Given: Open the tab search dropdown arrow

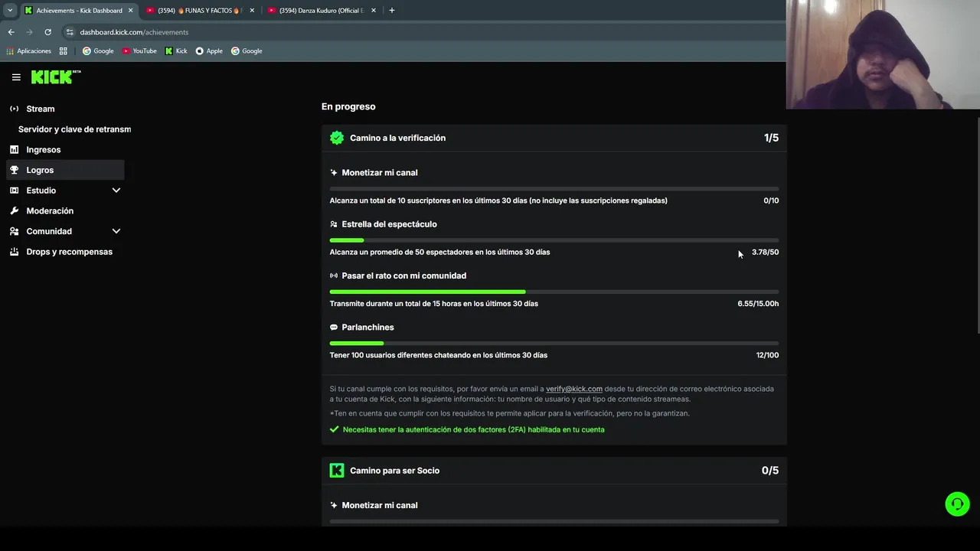Looking at the screenshot, I should 10,11.
